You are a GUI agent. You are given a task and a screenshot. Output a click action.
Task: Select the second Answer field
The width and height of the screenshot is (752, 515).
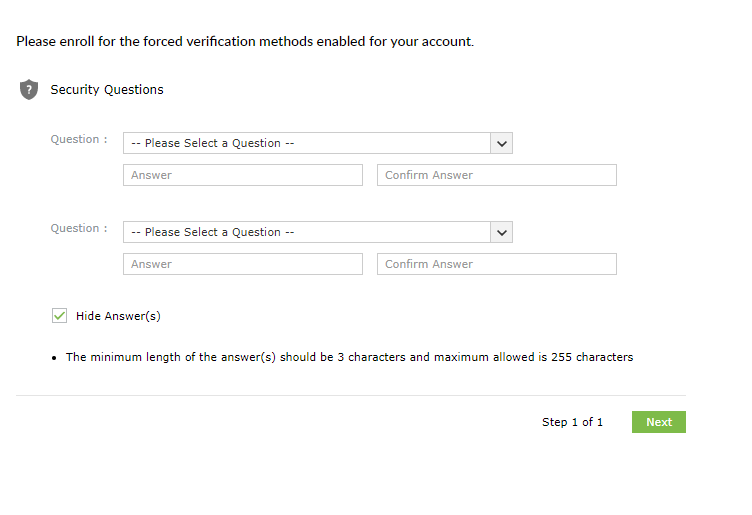(243, 264)
